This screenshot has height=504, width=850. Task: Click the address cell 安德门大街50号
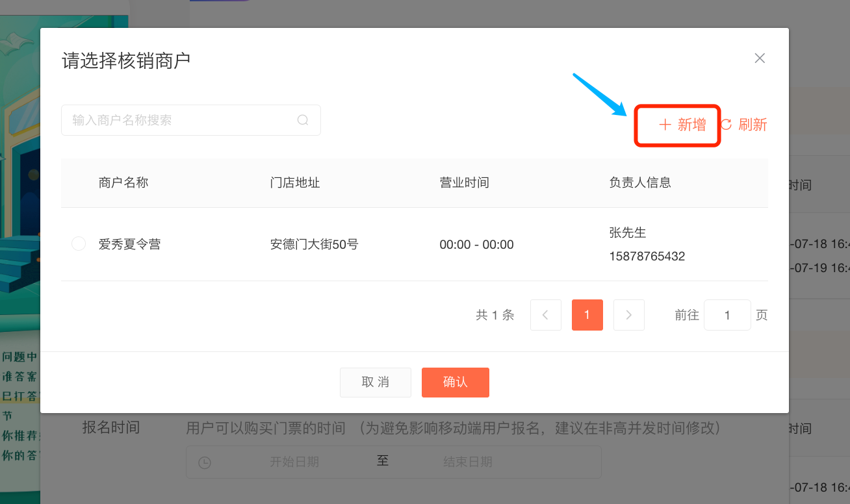point(314,245)
